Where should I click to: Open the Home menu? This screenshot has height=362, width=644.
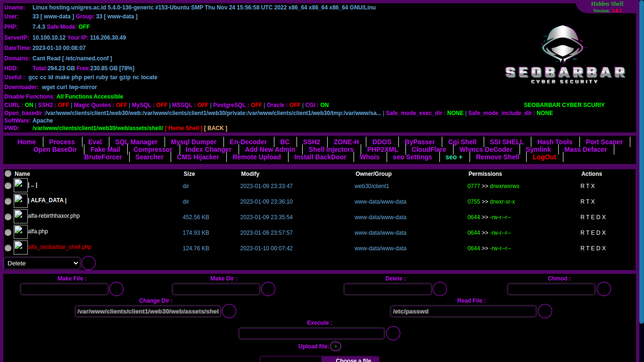coord(26,142)
